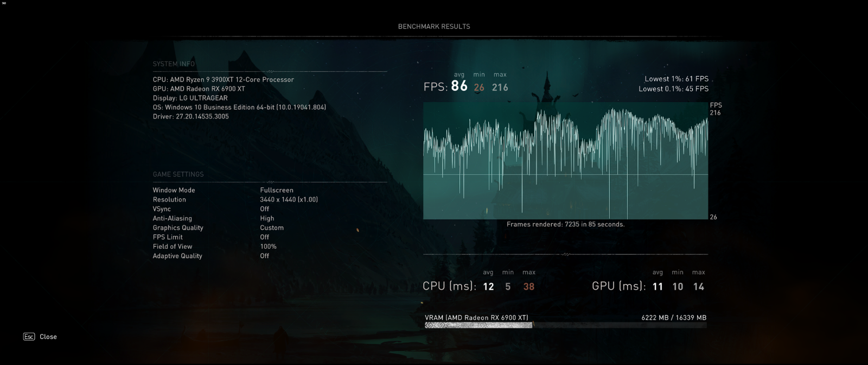
Task: Select the SYSTEM INFO heading
Action: point(174,64)
